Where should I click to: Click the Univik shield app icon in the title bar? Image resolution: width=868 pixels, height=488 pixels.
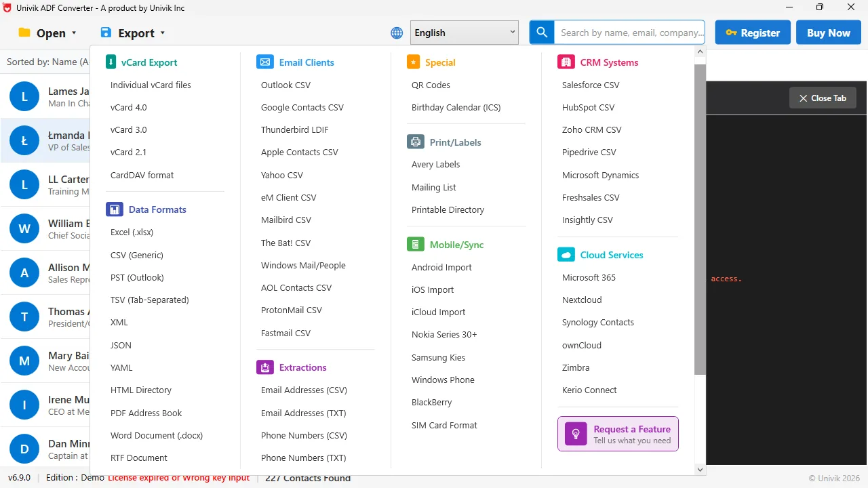(7, 7)
